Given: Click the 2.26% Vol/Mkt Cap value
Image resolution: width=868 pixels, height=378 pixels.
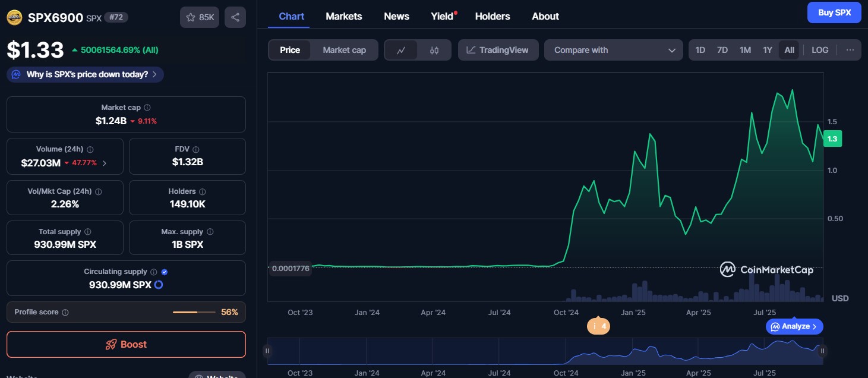Looking at the screenshot, I should 65,204.
